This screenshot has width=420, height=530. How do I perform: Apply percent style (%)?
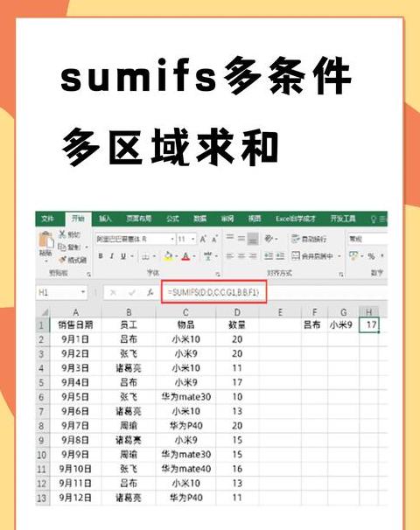click(371, 256)
